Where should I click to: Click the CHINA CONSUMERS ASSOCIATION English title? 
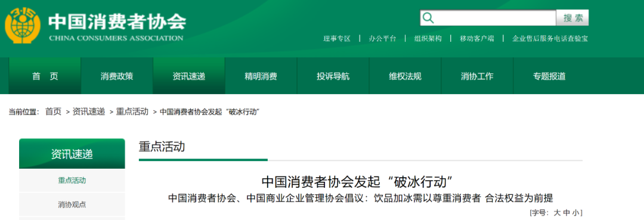(x=116, y=38)
